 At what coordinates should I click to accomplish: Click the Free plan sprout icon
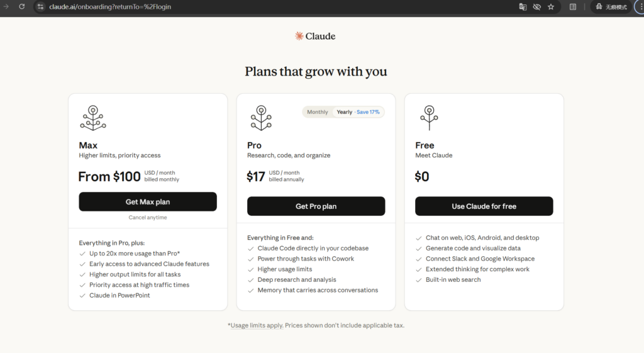tap(429, 118)
